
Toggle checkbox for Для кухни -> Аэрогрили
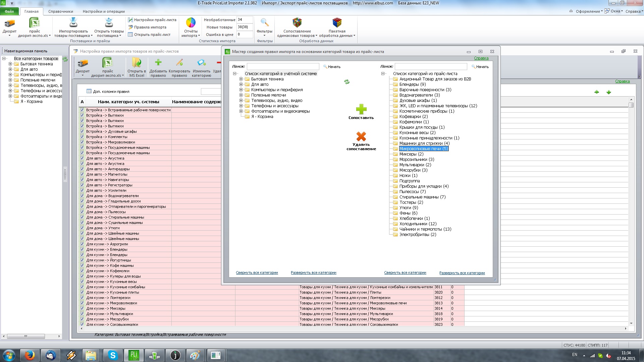point(82,244)
